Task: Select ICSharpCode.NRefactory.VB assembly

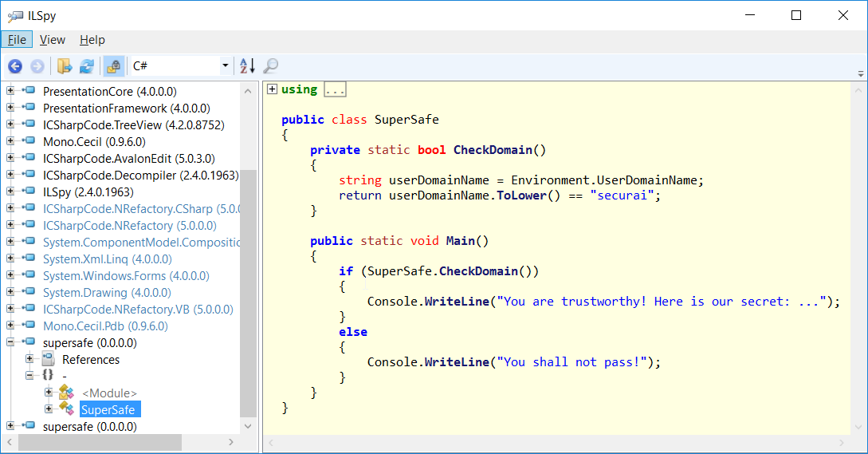Action: pyautogui.click(x=139, y=310)
